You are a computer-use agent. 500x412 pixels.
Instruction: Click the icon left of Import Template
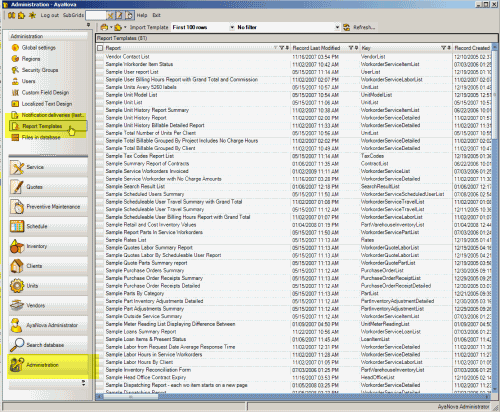(x=118, y=27)
